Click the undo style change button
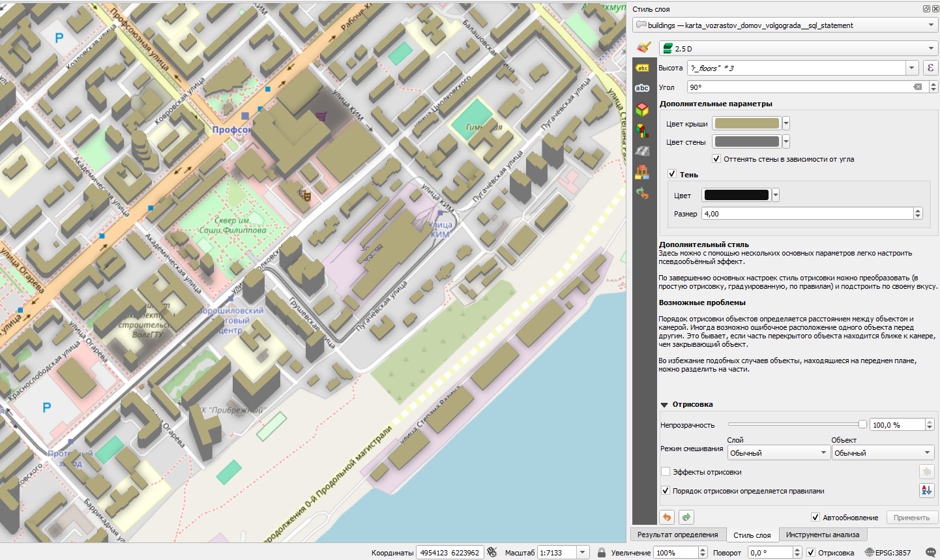This screenshot has height=560, width=940. coord(667,518)
